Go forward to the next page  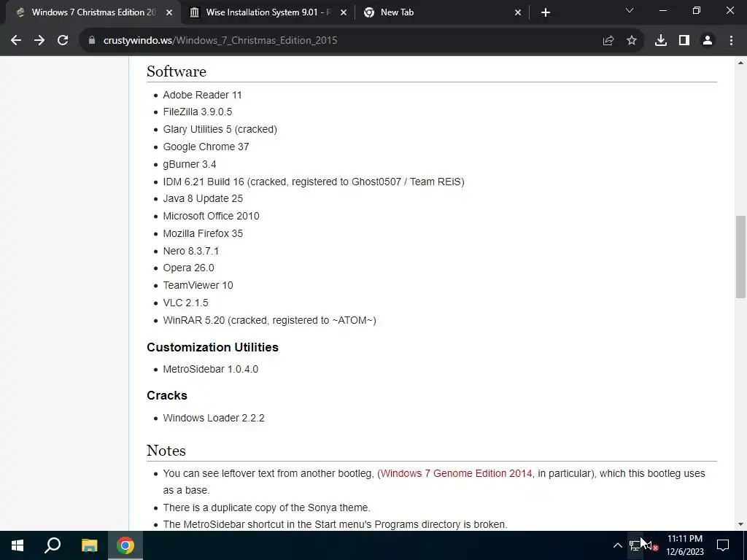tap(39, 41)
